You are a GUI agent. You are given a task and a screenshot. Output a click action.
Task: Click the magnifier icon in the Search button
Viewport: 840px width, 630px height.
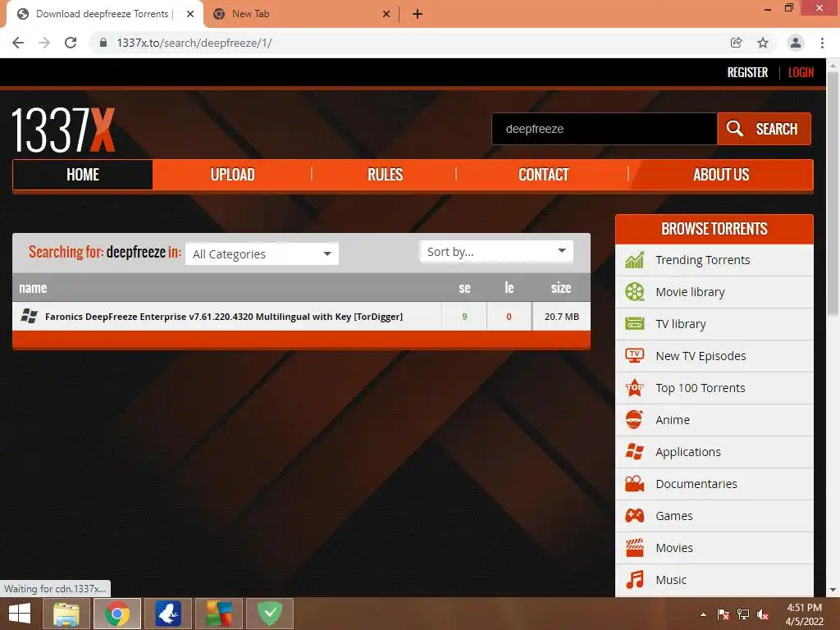click(x=734, y=129)
